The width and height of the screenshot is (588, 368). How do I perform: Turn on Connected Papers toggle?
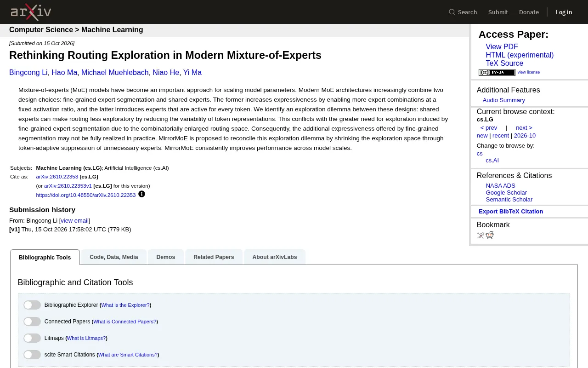[x=32, y=322]
